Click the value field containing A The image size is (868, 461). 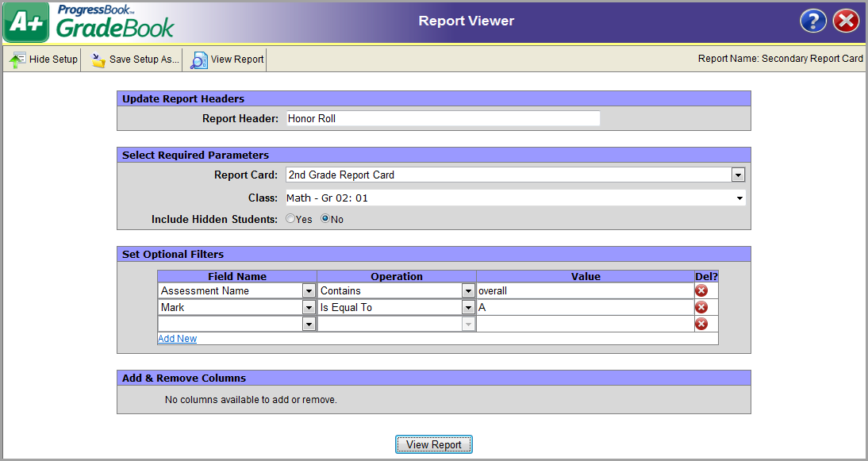(585, 307)
